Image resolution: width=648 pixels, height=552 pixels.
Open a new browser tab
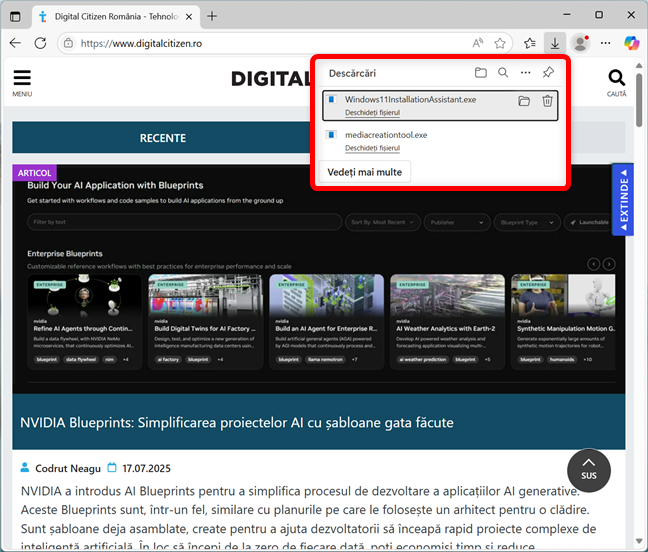tap(211, 16)
